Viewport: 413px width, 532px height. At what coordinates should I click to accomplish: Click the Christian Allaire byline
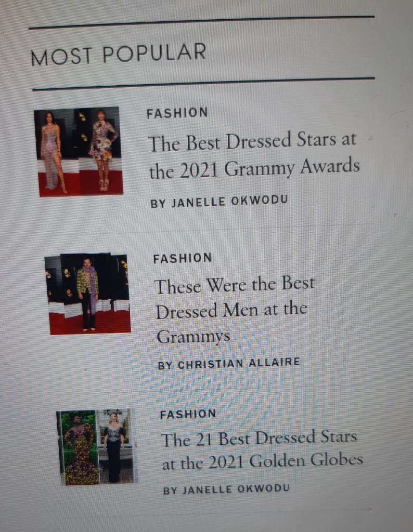click(229, 363)
